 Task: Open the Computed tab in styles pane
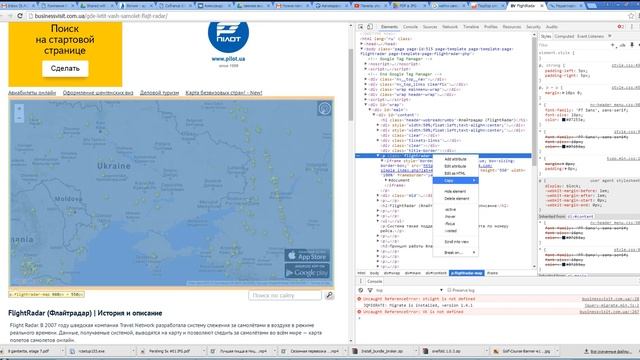pyautogui.click(x=564, y=36)
